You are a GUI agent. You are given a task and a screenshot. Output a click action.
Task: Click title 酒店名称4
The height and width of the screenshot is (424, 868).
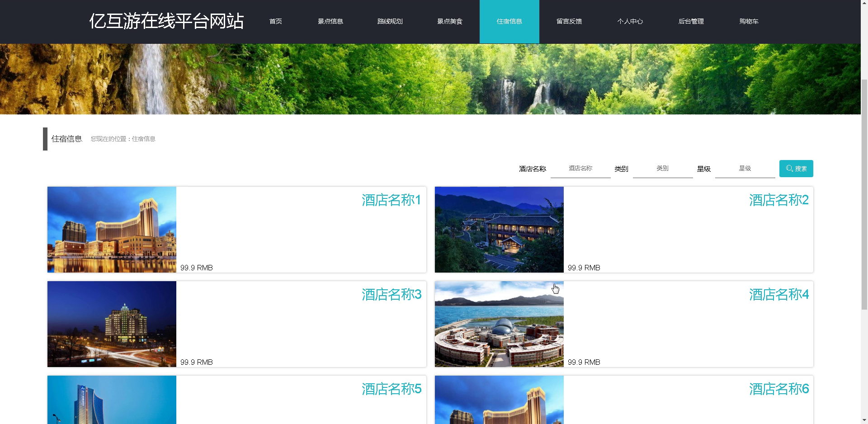pyautogui.click(x=779, y=294)
